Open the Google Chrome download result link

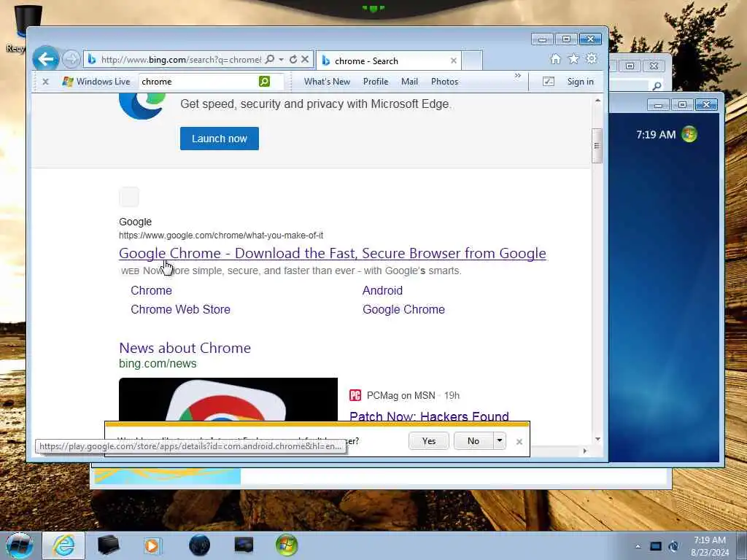click(333, 253)
